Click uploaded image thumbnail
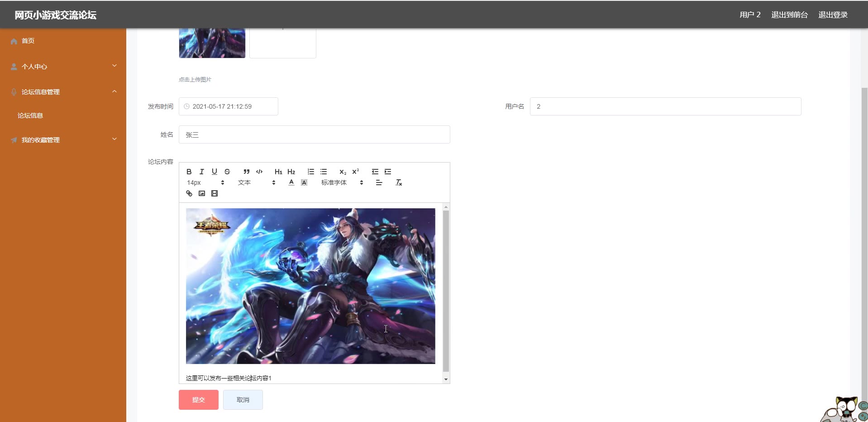Image resolution: width=868 pixels, height=422 pixels. click(x=212, y=43)
